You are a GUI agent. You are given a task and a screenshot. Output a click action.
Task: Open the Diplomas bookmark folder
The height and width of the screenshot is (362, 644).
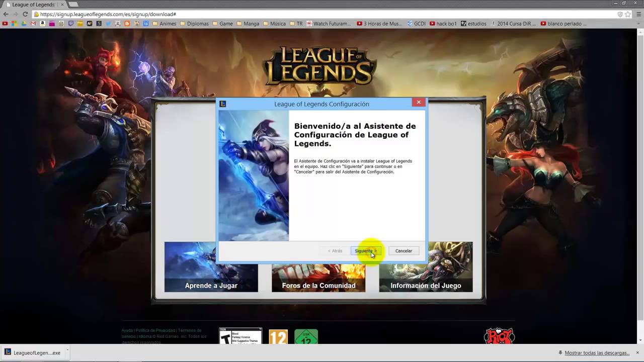(194, 24)
